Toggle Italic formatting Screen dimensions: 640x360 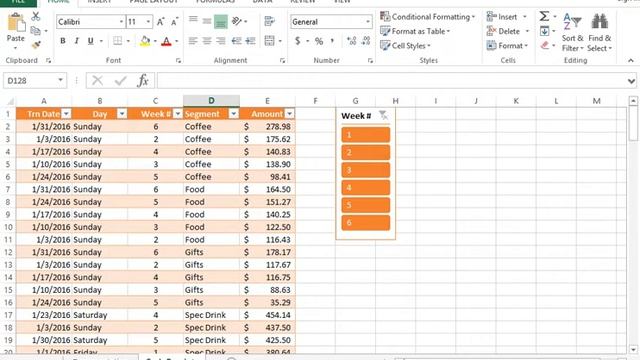pyautogui.click(x=76, y=41)
